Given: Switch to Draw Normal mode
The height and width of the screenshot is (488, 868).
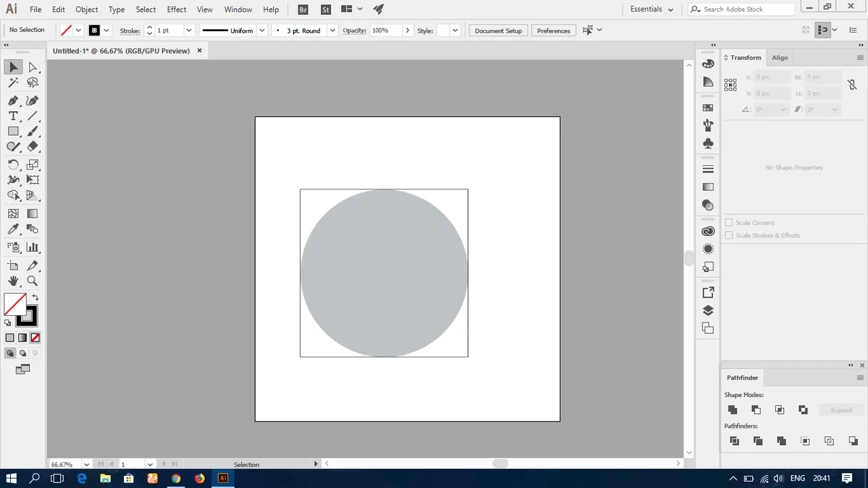Looking at the screenshot, I should tap(9, 353).
